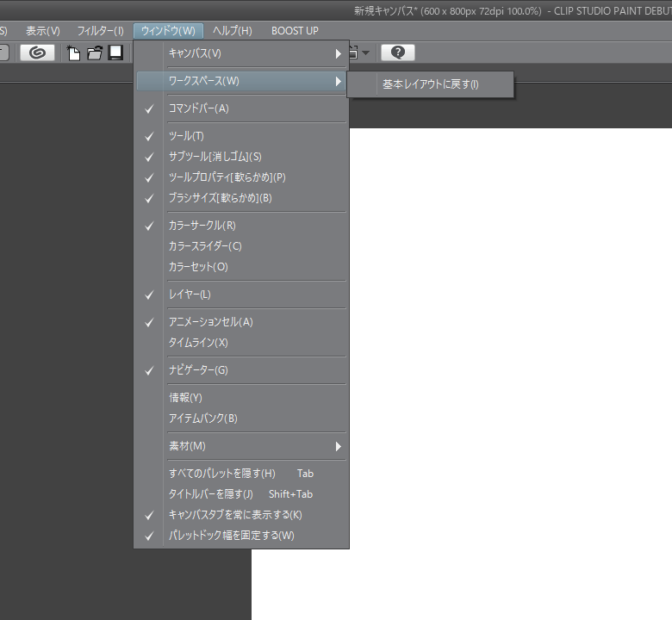This screenshot has width=672, height=620.
Task: Open the ヘルプ(H) menu
Action: click(x=233, y=31)
